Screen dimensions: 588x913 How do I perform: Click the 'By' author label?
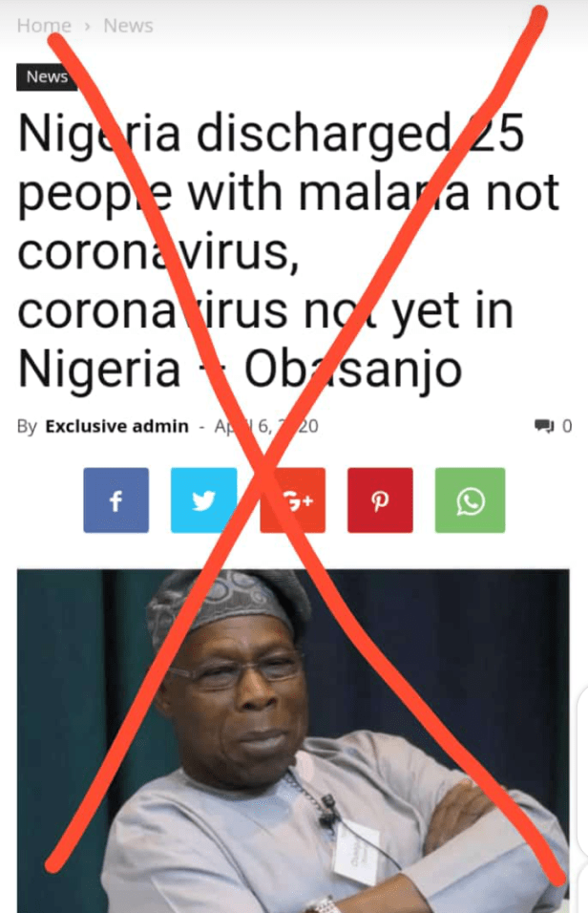(x=27, y=426)
